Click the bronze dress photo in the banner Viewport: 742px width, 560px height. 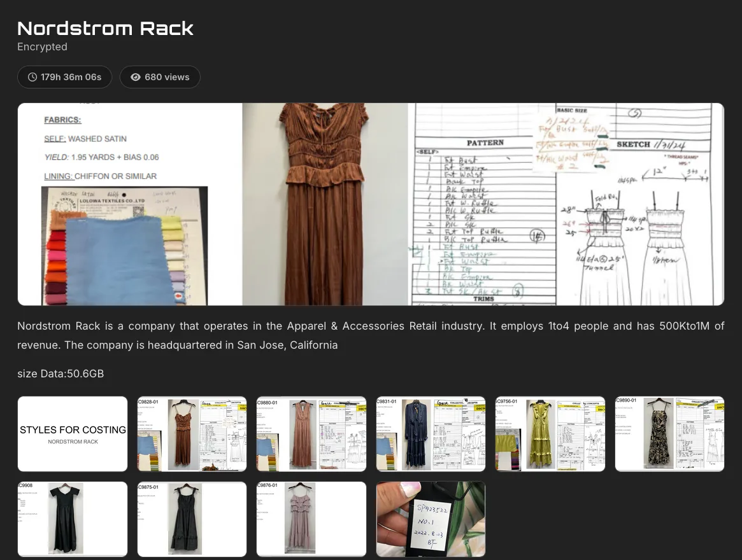pos(325,204)
